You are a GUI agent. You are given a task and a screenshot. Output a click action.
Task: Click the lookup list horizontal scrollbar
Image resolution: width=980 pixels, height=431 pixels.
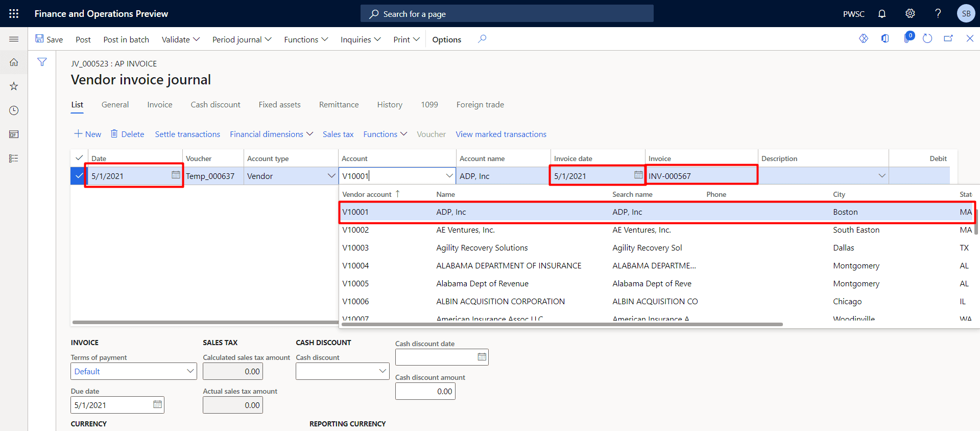click(x=562, y=324)
